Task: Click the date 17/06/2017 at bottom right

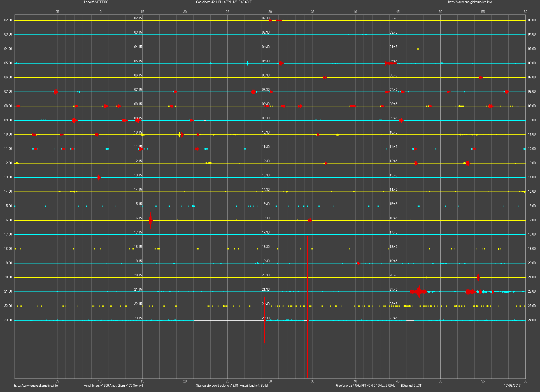Action: click(x=512, y=386)
